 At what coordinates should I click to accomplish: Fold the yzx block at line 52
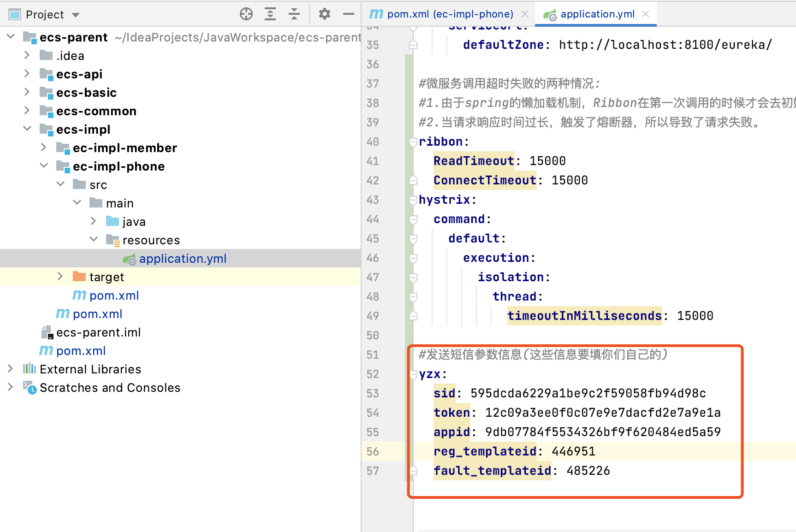[x=413, y=374]
